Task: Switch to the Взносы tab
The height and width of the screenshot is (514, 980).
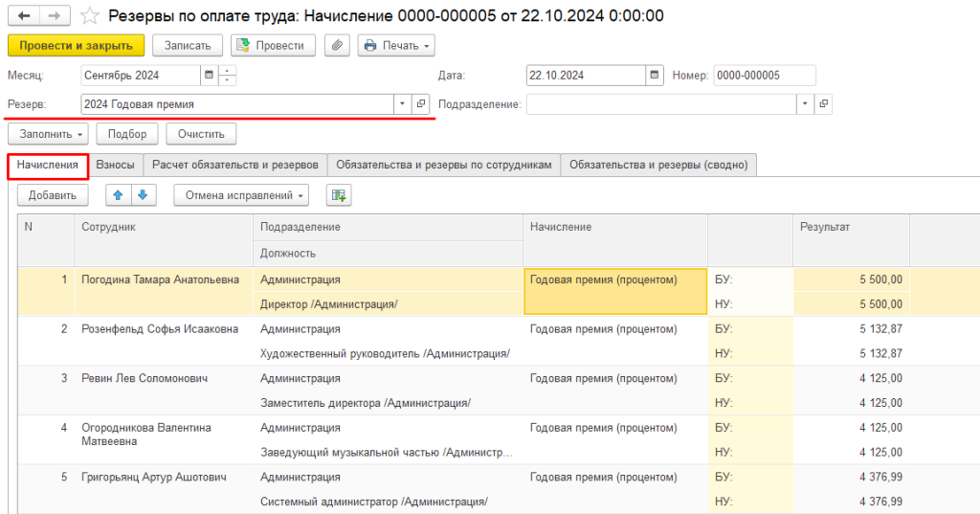Action: [x=116, y=165]
